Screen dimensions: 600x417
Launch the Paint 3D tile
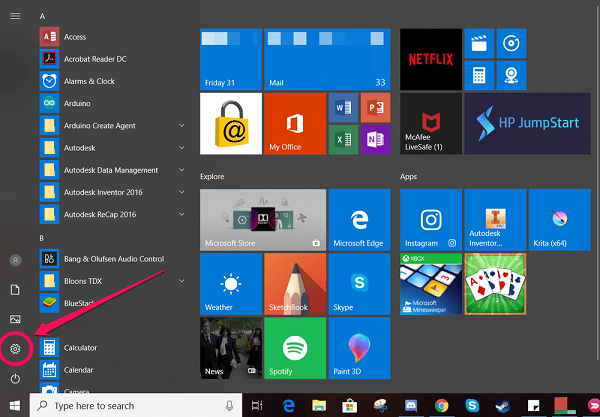(x=358, y=347)
